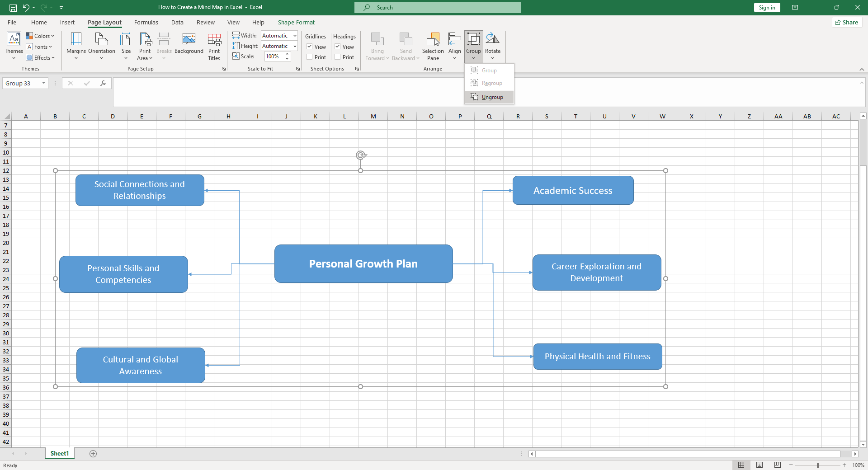Click the Sign in button
This screenshot has height=470, width=868.
pyautogui.click(x=766, y=7)
